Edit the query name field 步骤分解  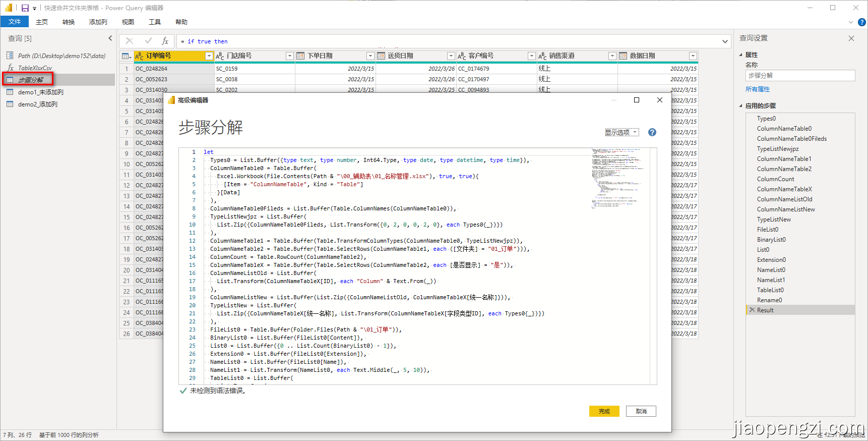(x=800, y=76)
